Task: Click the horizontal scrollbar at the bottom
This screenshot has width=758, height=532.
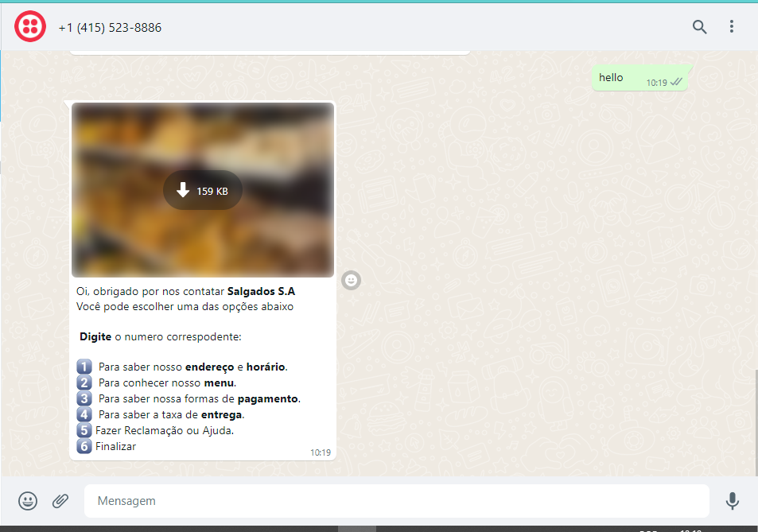Action: [x=356, y=528]
